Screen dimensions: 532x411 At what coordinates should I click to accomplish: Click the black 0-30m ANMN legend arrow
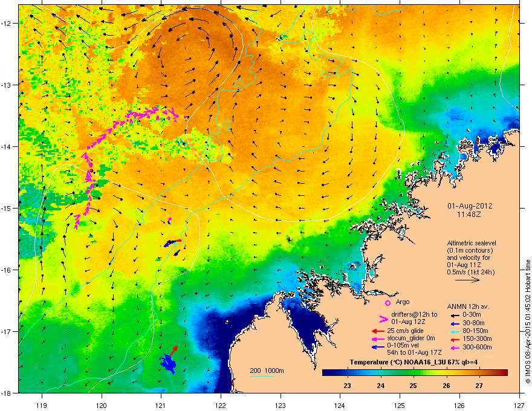pos(455,315)
